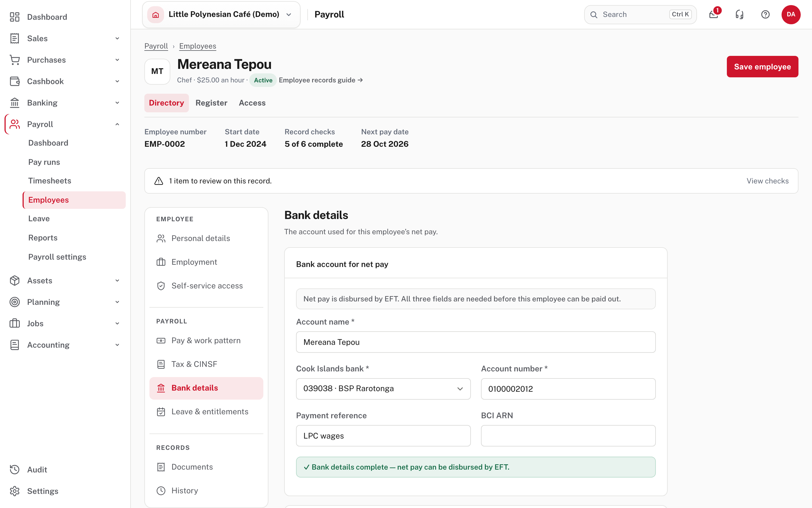Image resolution: width=812 pixels, height=508 pixels.
Task: Open the Little Polynesian Café company switcher
Action: pos(221,14)
